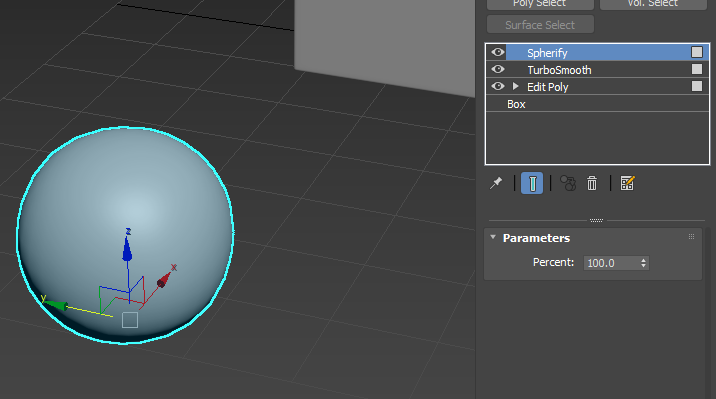Screen dimensions: 716x399
Task: Click the red X axis gizmo arrow
Action: (x=163, y=279)
